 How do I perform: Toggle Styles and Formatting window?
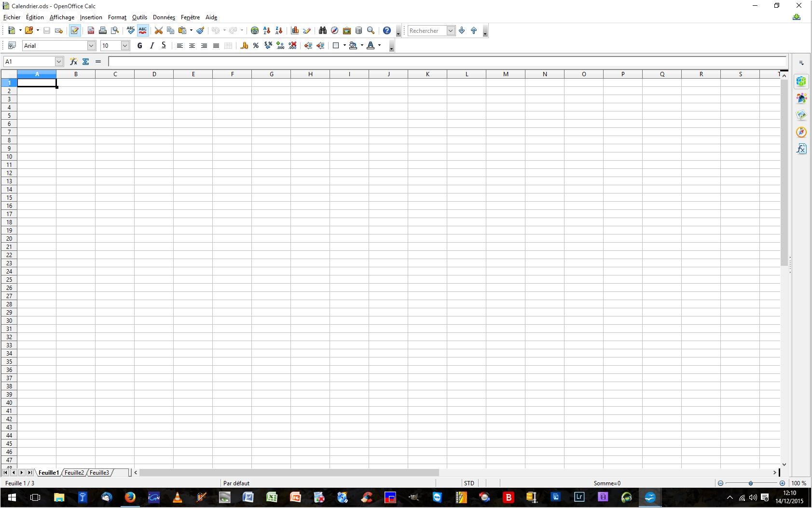pyautogui.click(x=12, y=45)
